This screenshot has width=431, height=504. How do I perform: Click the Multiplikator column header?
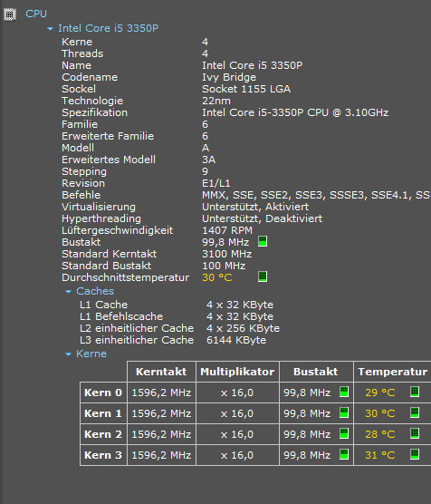237,372
